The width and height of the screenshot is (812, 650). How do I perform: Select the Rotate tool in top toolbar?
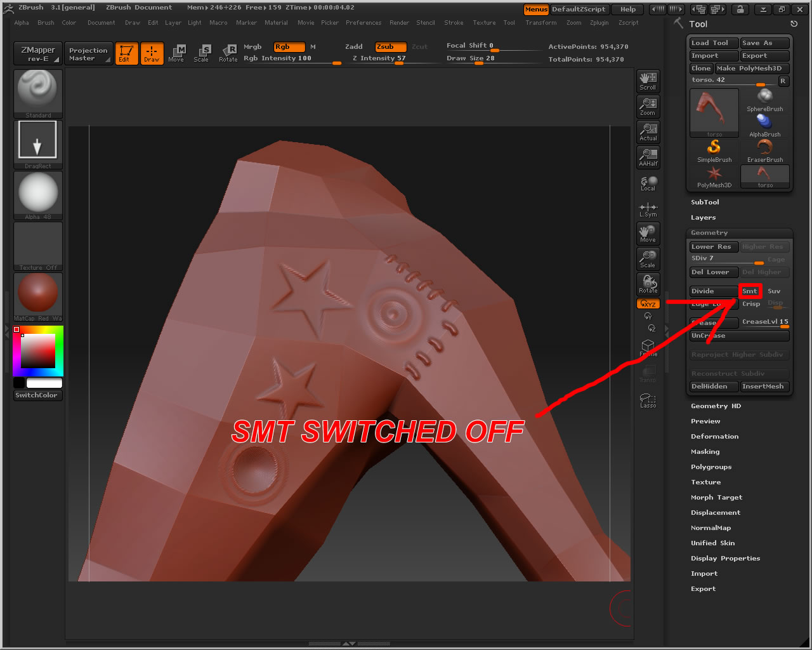(228, 53)
